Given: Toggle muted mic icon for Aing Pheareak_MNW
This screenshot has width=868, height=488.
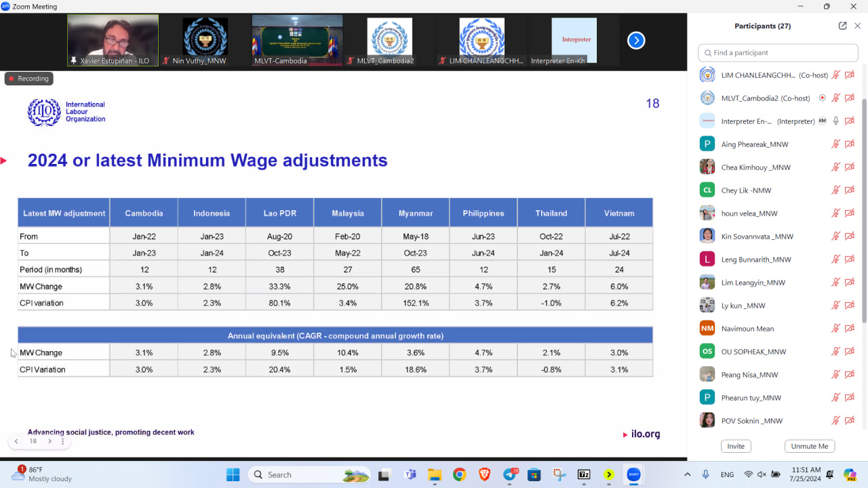Looking at the screenshot, I should coord(836,144).
